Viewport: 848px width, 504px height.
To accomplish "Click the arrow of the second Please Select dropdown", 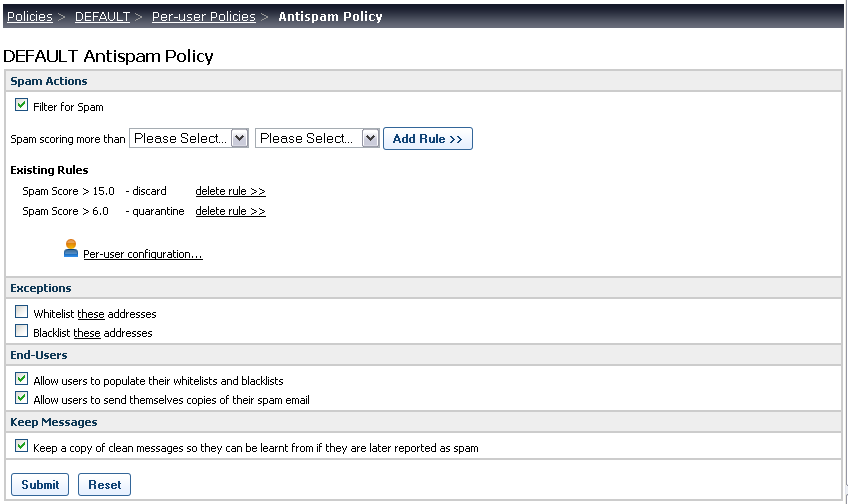I will pos(370,138).
